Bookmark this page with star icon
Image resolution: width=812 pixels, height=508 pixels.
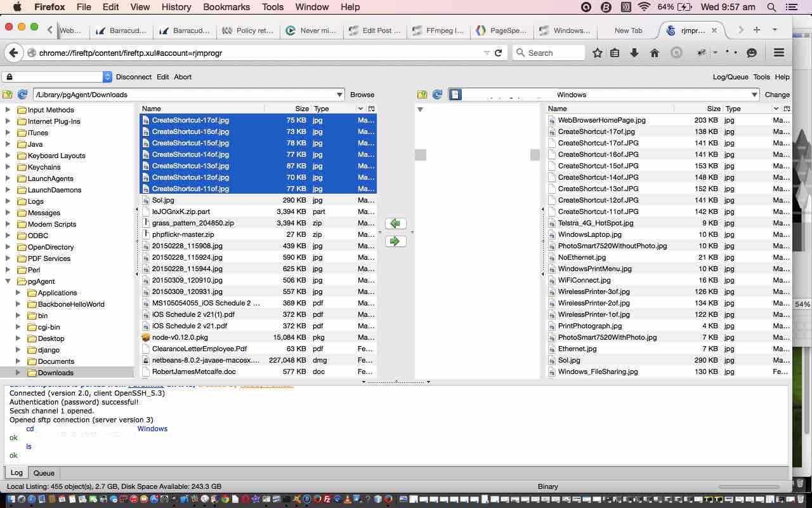tap(597, 53)
